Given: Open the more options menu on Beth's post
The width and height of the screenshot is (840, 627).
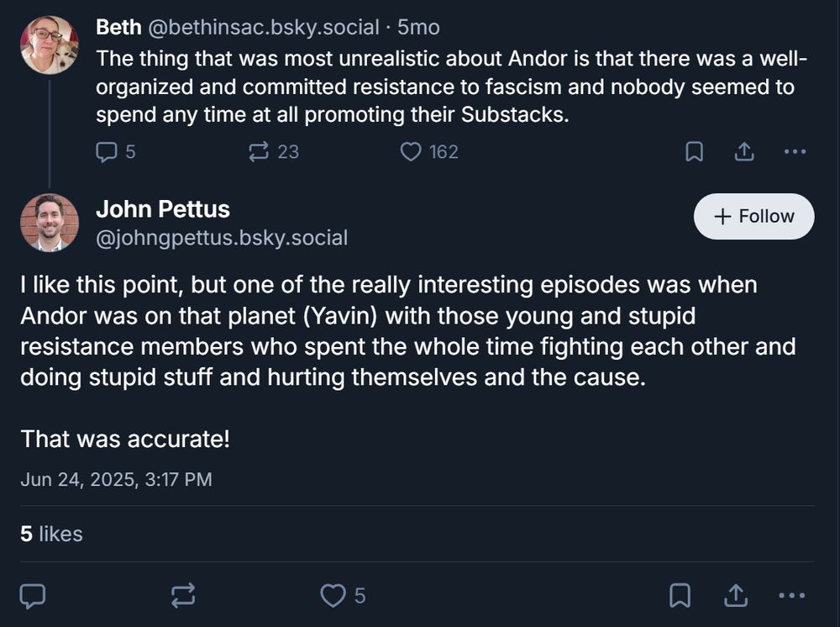Looking at the screenshot, I should click(795, 151).
